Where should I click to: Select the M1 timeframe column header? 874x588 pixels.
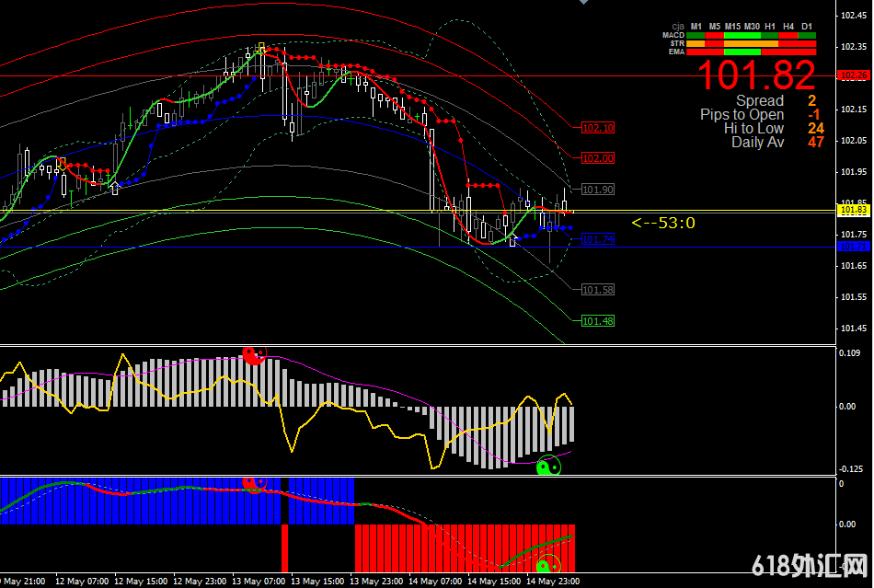[x=696, y=26]
